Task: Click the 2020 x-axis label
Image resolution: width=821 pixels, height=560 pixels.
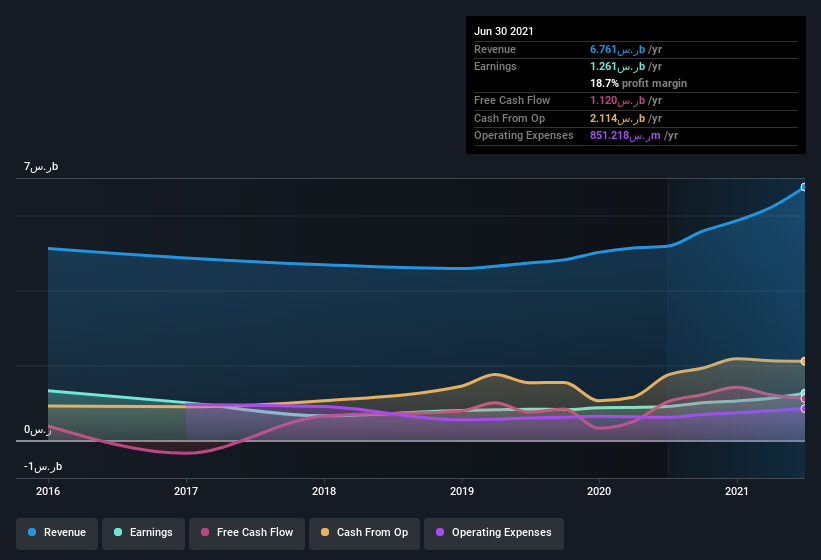Action: [599, 491]
